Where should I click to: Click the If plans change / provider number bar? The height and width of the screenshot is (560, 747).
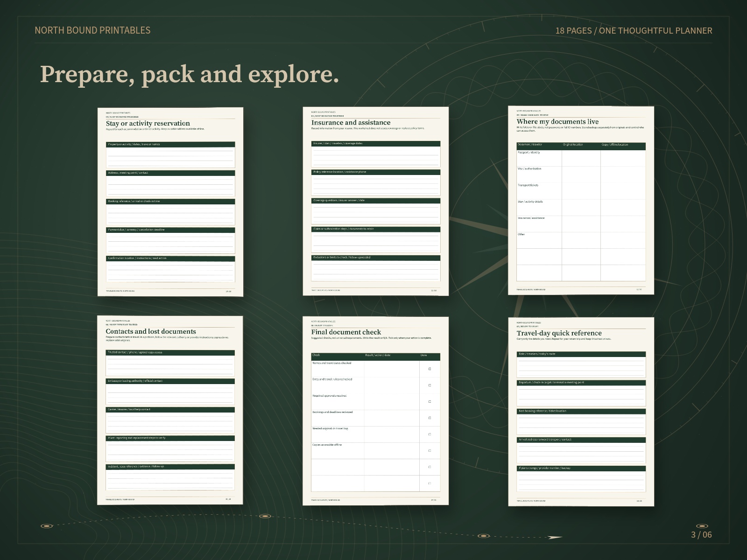point(581,468)
